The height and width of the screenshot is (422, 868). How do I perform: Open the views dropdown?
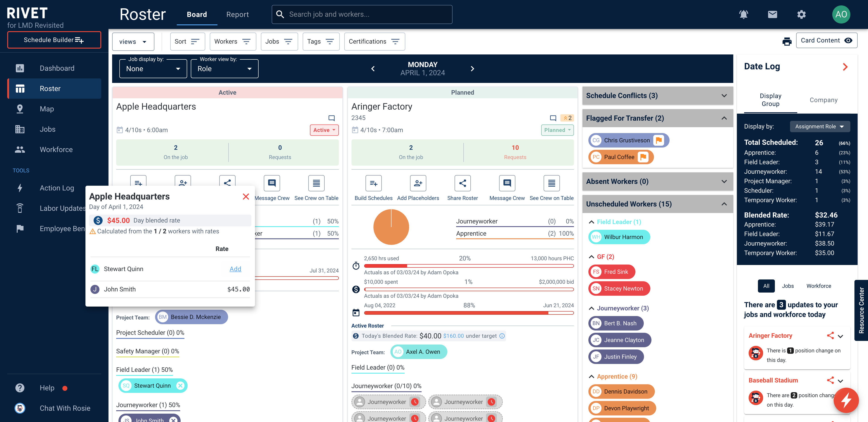click(133, 41)
